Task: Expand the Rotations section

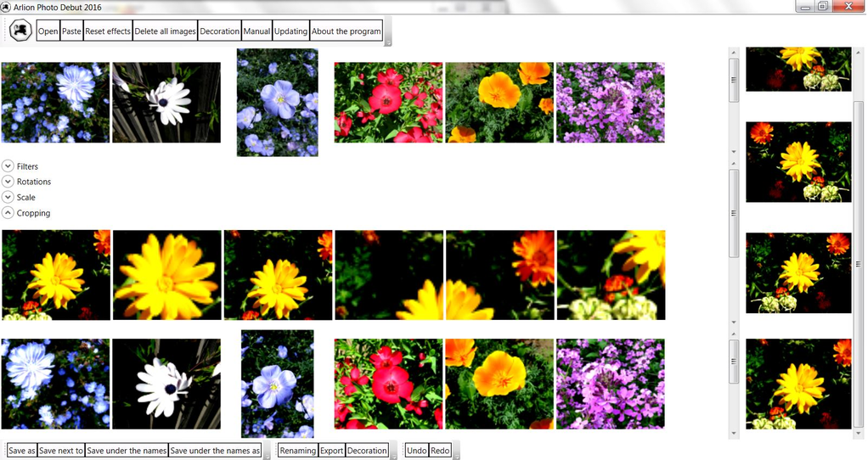Action: 8,182
